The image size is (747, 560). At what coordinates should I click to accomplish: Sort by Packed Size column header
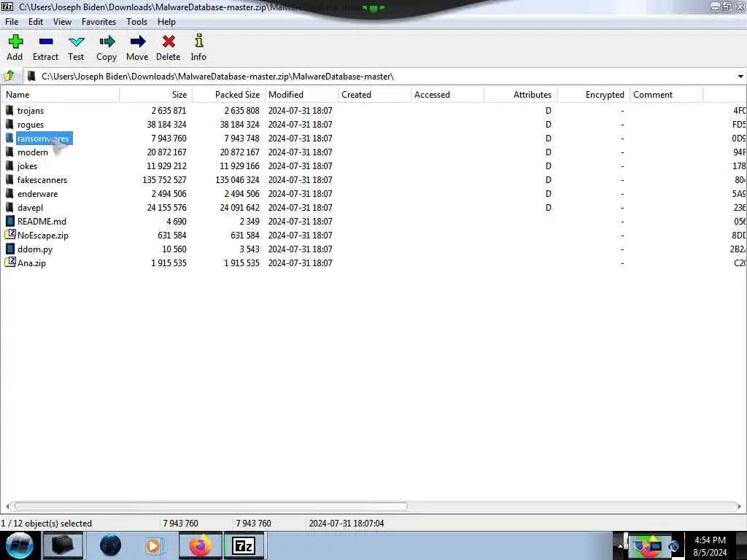point(228,95)
